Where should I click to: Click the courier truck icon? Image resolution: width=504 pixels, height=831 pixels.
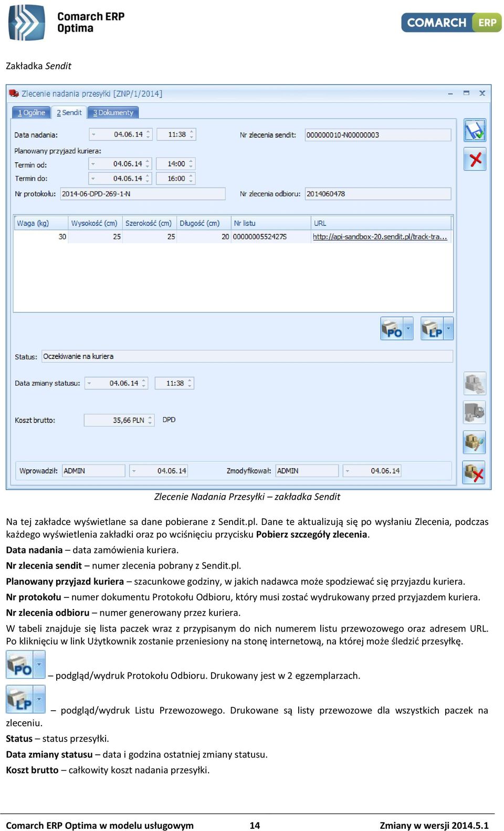(x=475, y=412)
